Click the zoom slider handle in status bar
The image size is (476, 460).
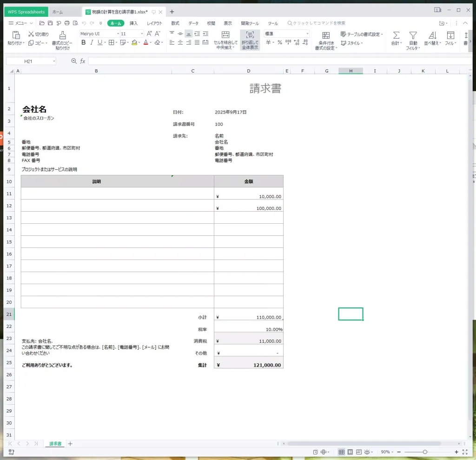point(425,452)
